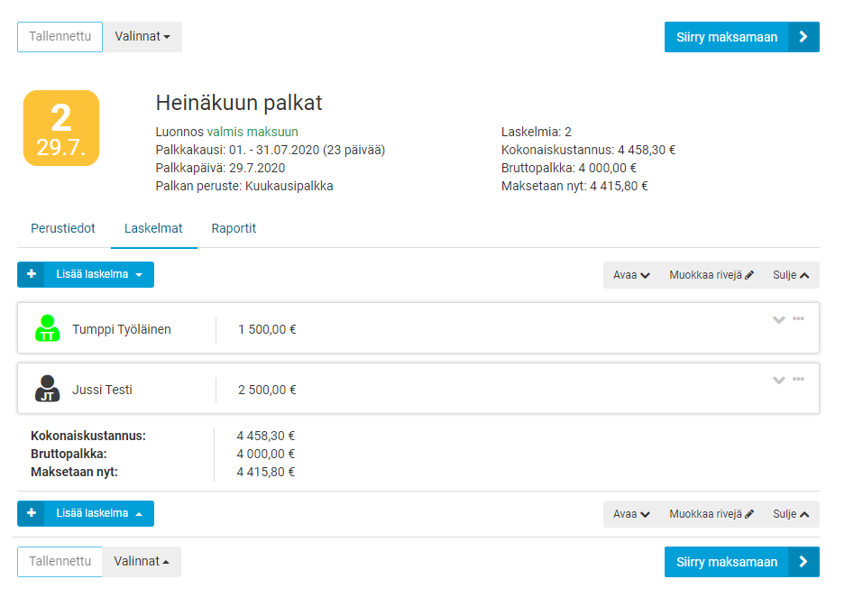Click header Bruttopalkka: 4 000,00 € text

click(568, 168)
